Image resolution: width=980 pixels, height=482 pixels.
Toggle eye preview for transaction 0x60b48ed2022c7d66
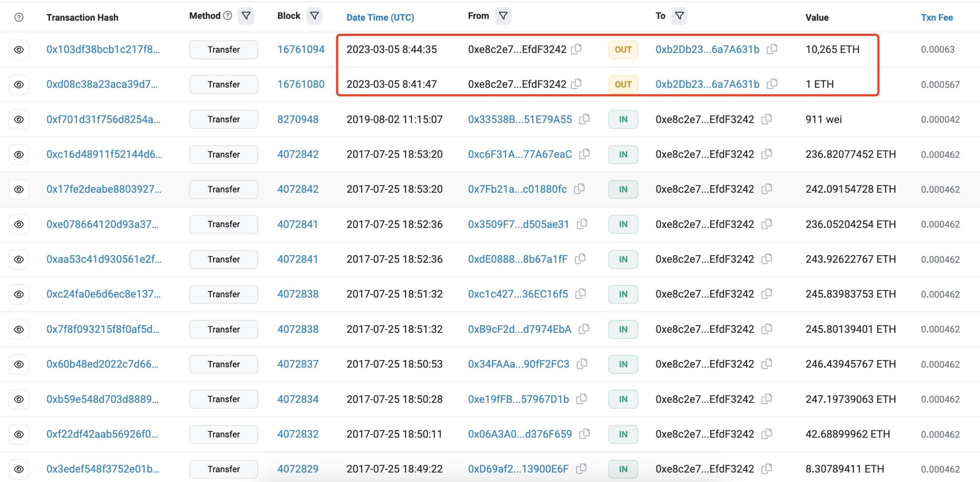click(x=19, y=364)
